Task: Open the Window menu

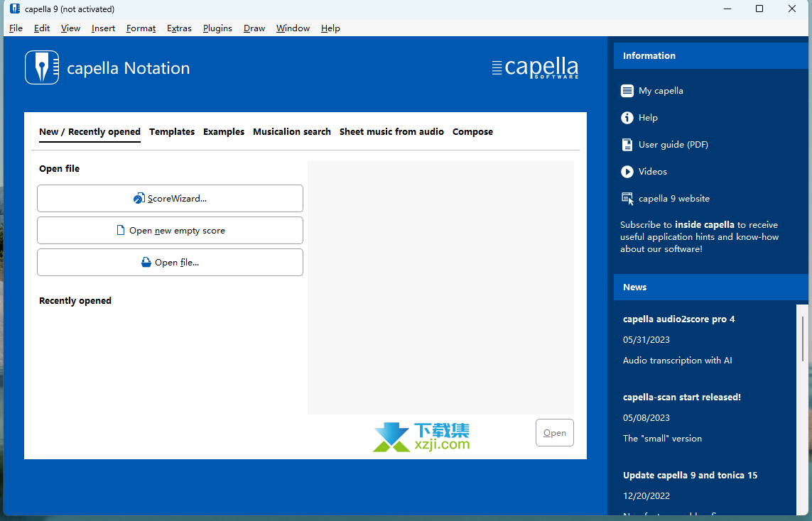Action: (x=293, y=28)
